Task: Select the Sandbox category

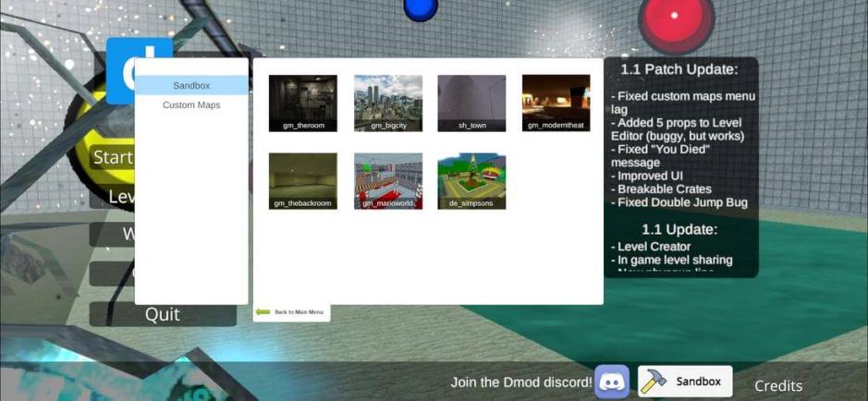Action: click(x=191, y=86)
